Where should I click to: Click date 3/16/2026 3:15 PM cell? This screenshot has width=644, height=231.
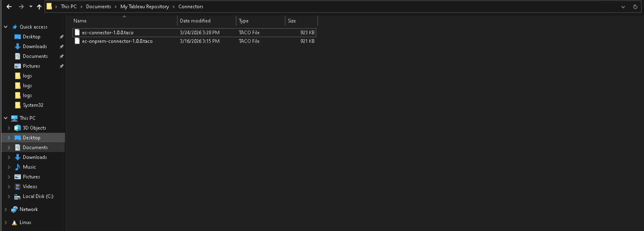pyautogui.click(x=200, y=41)
